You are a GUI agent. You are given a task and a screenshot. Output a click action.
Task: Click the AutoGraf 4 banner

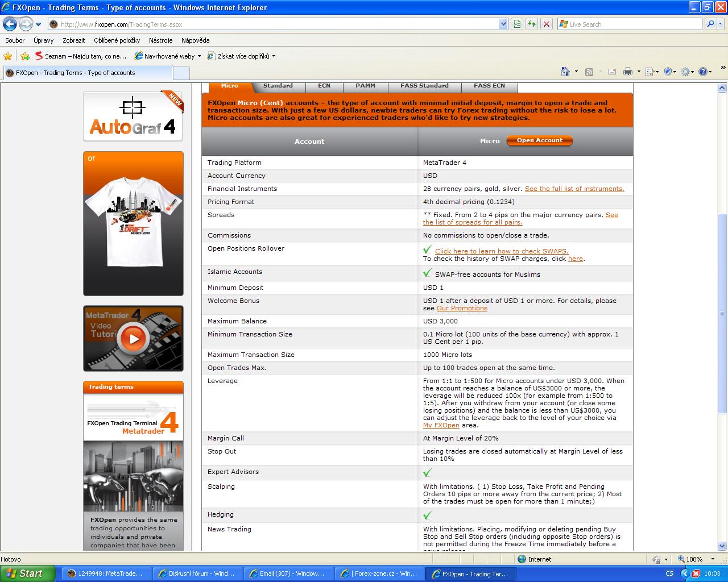tap(133, 116)
